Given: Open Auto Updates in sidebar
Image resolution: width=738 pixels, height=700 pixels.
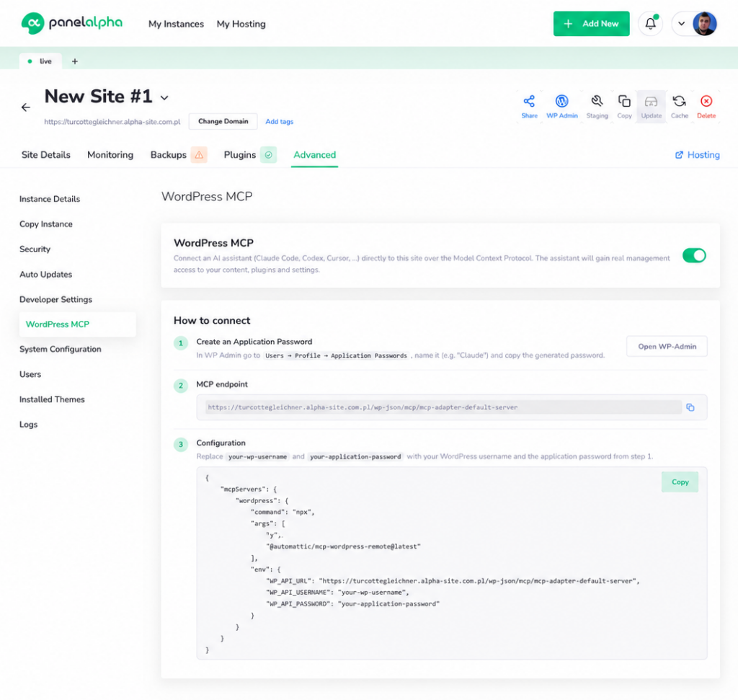Looking at the screenshot, I should coord(45,275).
